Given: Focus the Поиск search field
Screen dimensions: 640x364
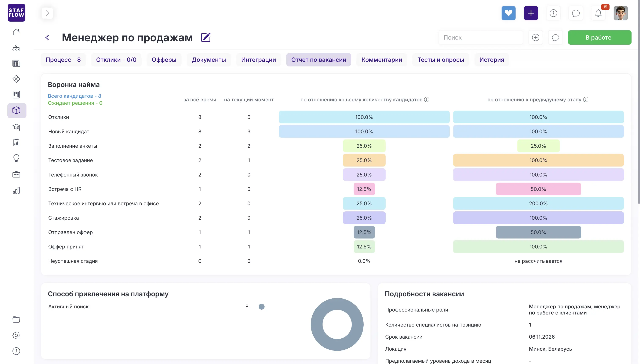Looking at the screenshot, I should point(480,37).
